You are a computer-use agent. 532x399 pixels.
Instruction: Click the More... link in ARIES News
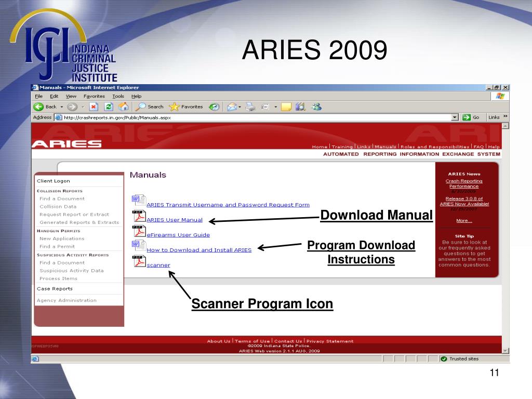coord(464,220)
